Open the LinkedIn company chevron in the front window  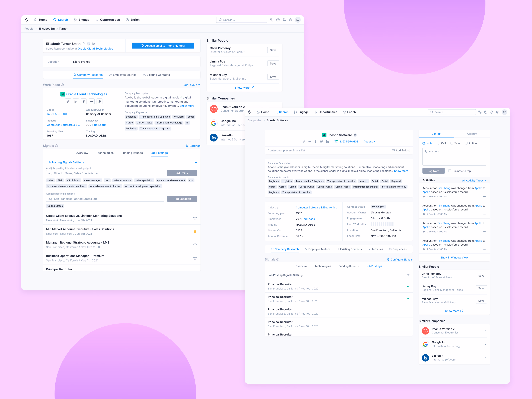point(485,358)
